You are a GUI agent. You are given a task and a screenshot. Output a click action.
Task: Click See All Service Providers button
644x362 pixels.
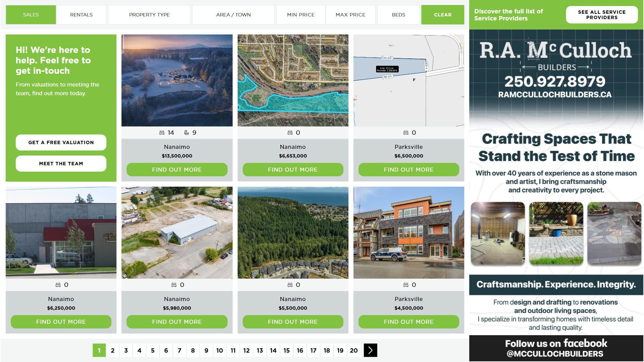click(x=602, y=15)
